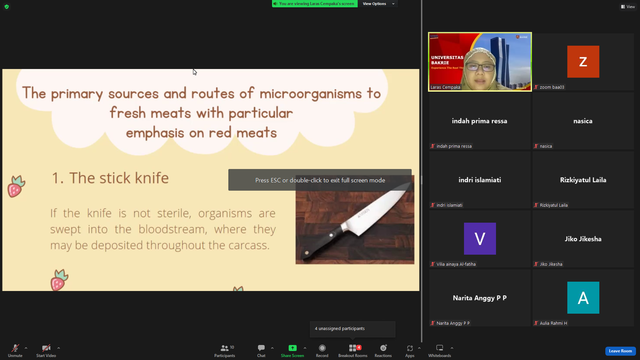The height and width of the screenshot is (360, 640).
Task: Open the Chat panel
Action: [x=261, y=350]
